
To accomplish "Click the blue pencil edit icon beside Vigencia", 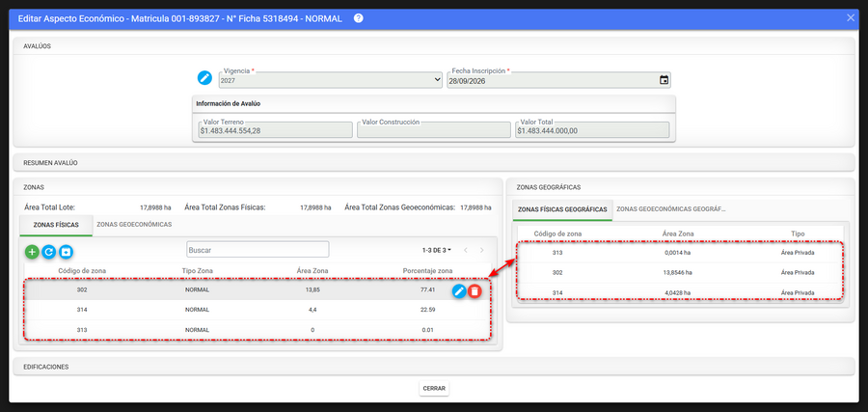I will tap(204, 78).
